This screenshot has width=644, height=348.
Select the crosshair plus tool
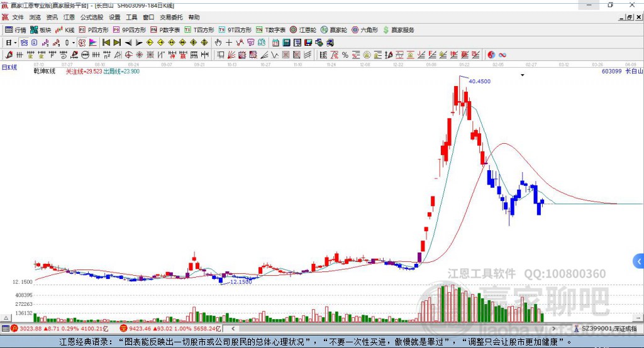pos(229,43)
